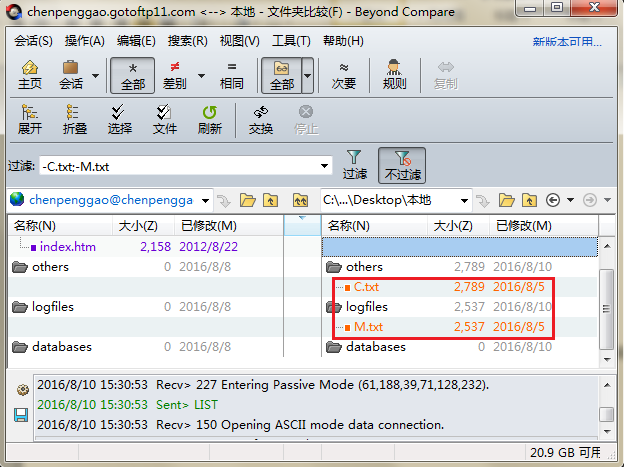
Task: Select the left logfiles folder
Action: click(53, 307)
